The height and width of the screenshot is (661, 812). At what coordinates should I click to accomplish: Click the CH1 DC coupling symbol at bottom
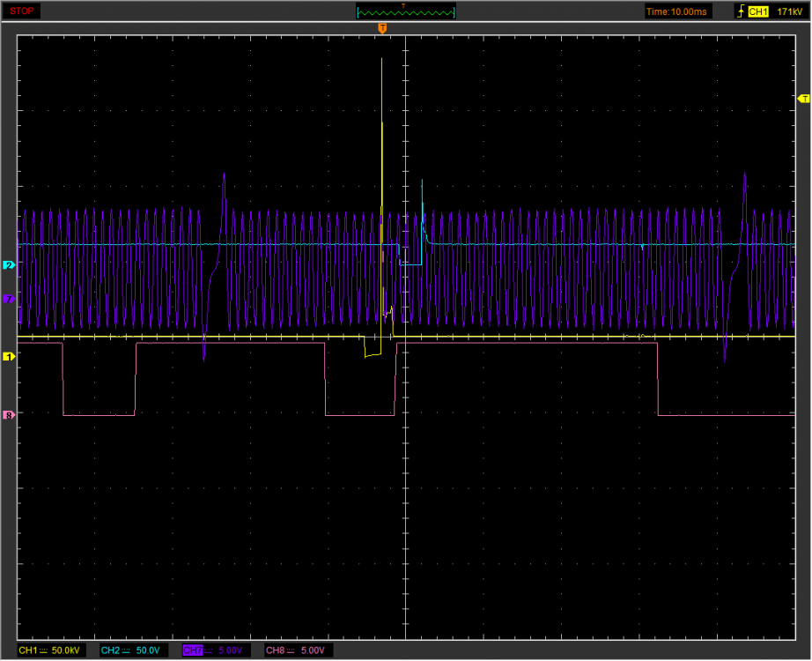(43, 650)
